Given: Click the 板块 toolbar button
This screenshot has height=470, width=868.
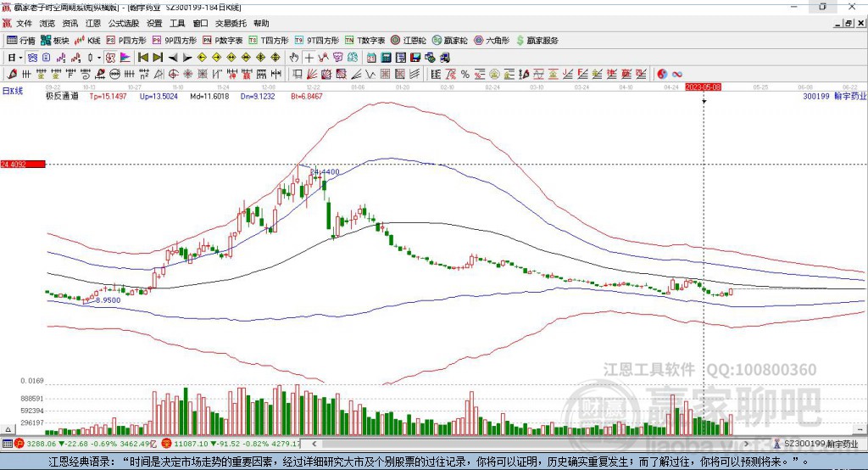Looking at the screenshot, I should 55,41.
